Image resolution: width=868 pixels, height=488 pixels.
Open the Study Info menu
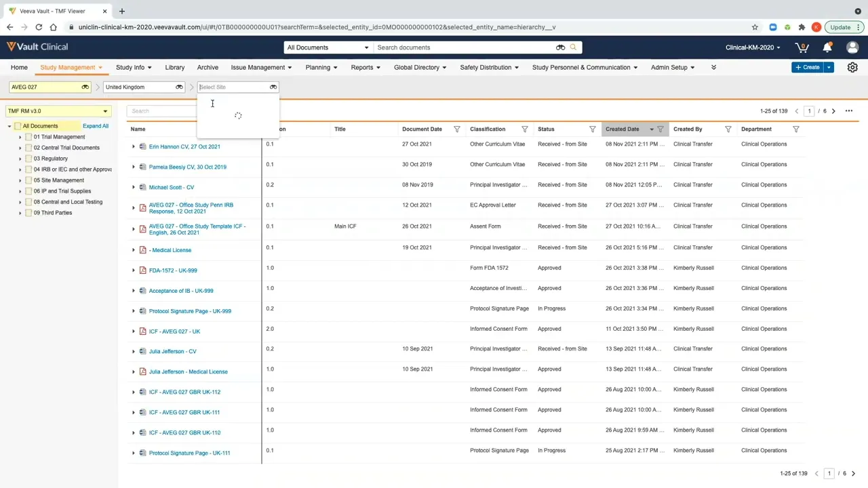[x=134, y=67]
